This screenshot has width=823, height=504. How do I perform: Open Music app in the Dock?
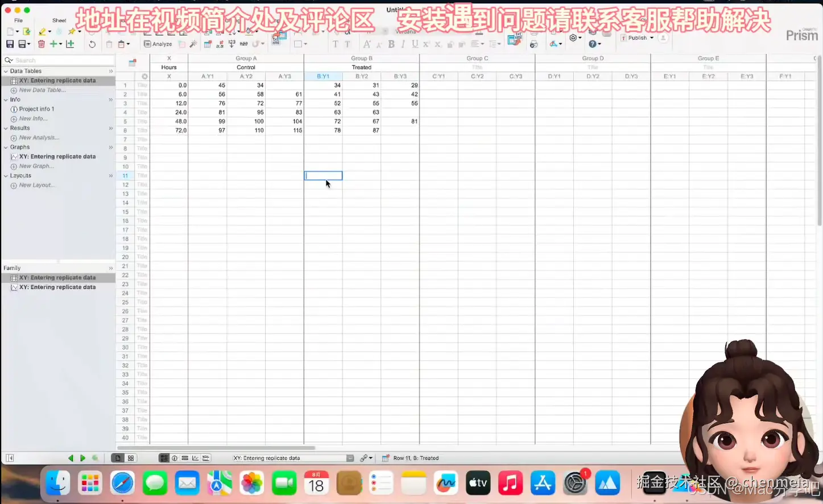511,483
